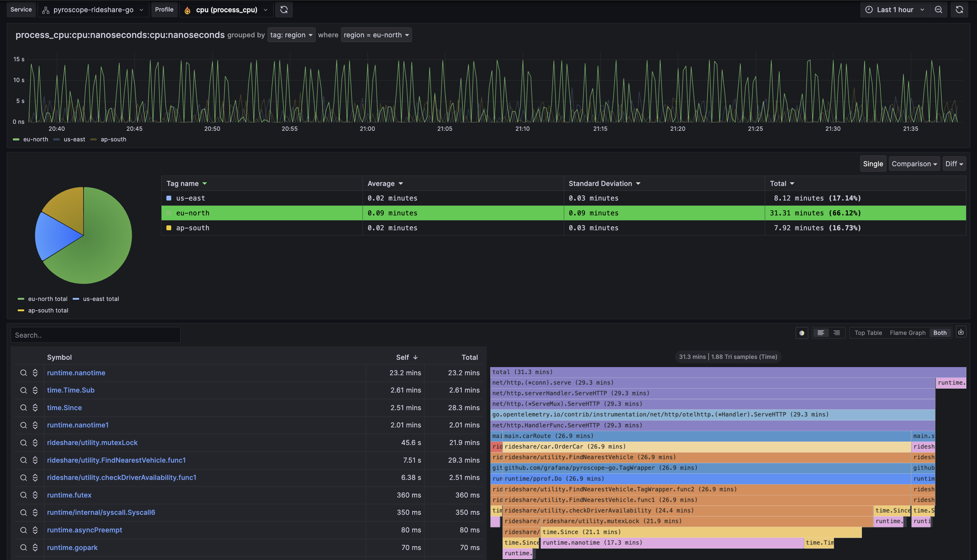This screenshot has width=977, height=560.
Task: Click the sandwich view icon for time.Since row
Action: pos(35,408)
